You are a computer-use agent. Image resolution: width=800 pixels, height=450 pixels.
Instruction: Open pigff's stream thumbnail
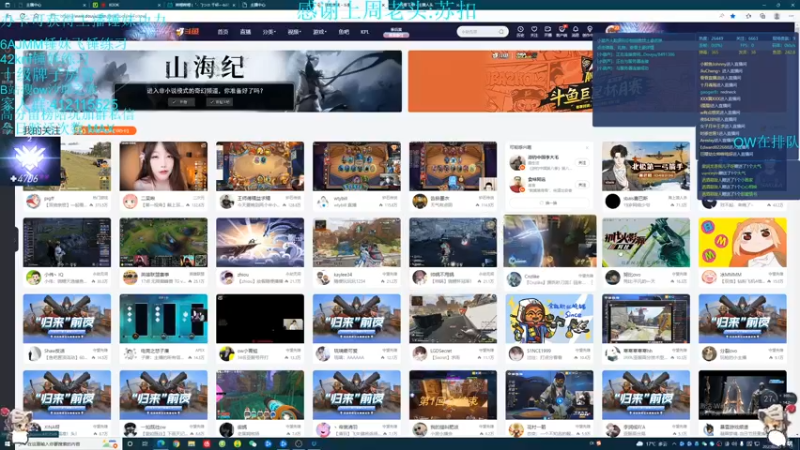[67, 166]
